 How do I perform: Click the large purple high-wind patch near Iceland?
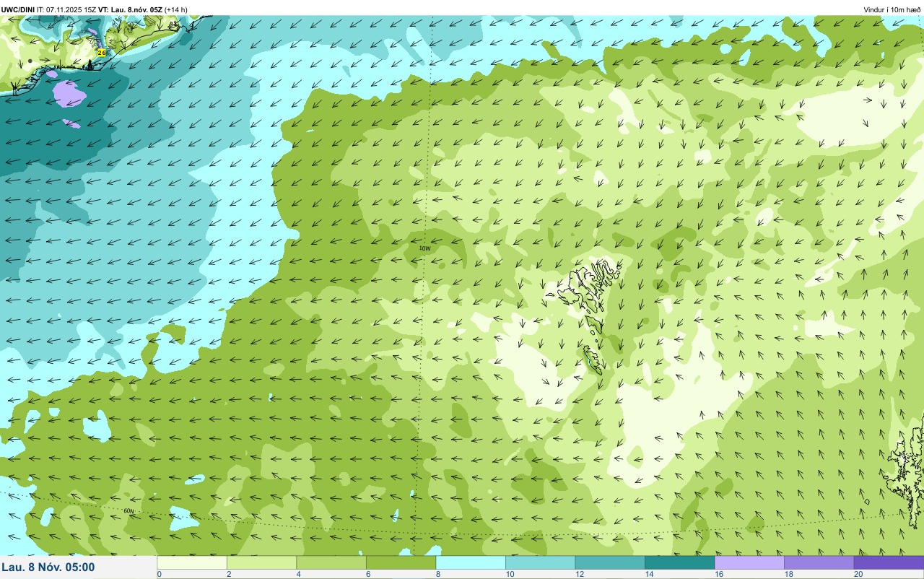point(69,94)
